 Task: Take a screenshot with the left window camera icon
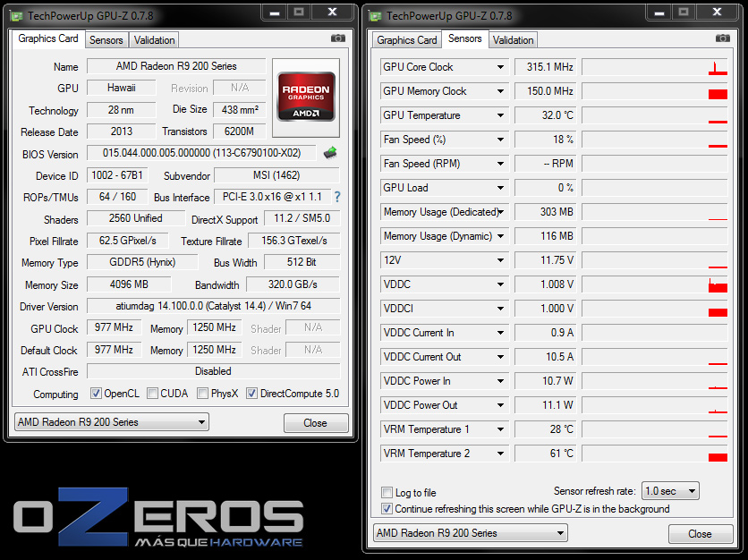337,38
